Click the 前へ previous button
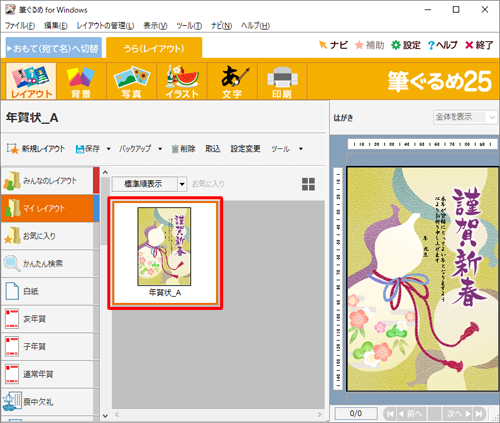This screenshot has width=500, height=423. 411,414
